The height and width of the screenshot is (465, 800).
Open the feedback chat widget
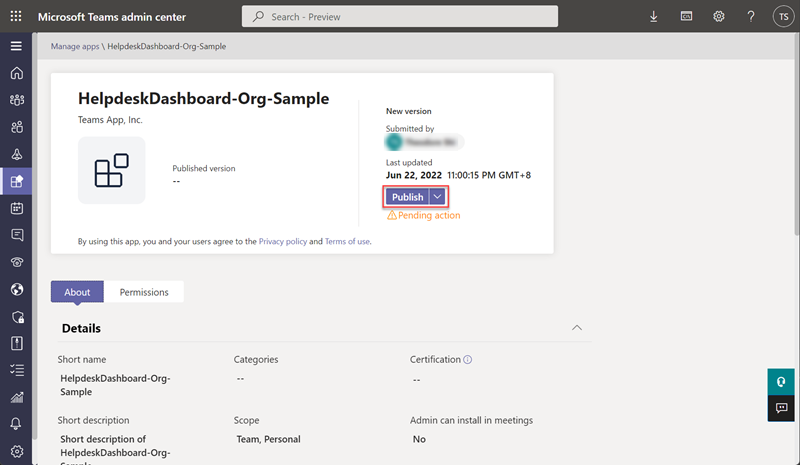(781, 408)
